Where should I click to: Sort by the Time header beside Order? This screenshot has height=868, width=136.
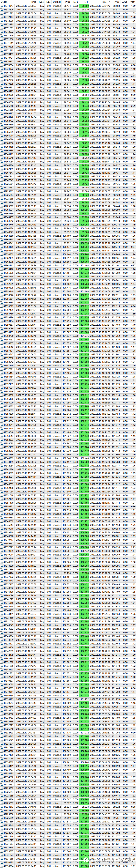click(x=33, y=2)
